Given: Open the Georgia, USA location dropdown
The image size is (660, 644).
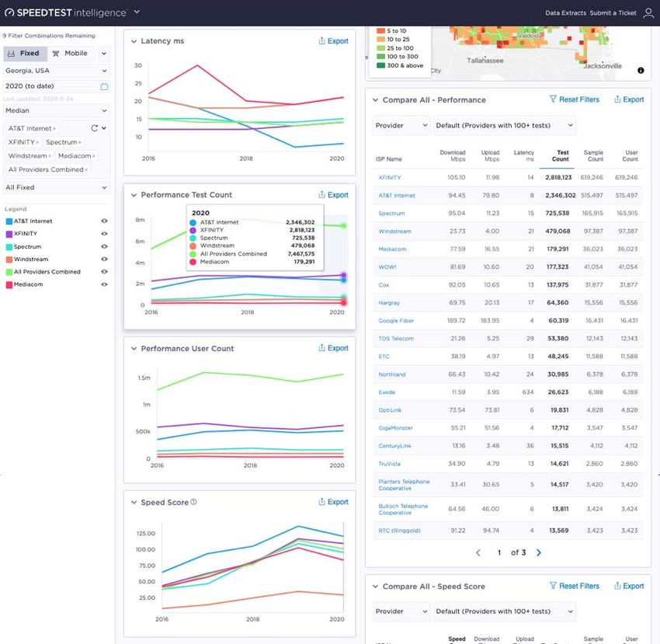Looking at the screenshot, I should pos(57,71).
